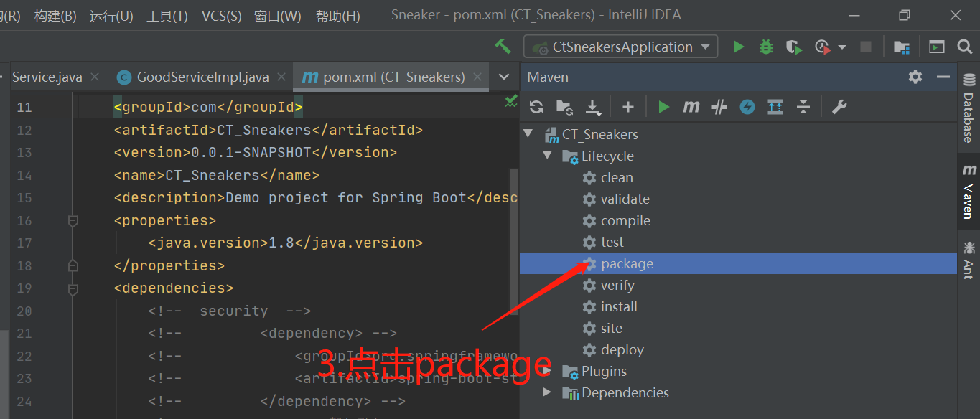This screenshot has height=419, width=980.
Task: Open Maven settings wrench icon
Action: pos(839,107)
